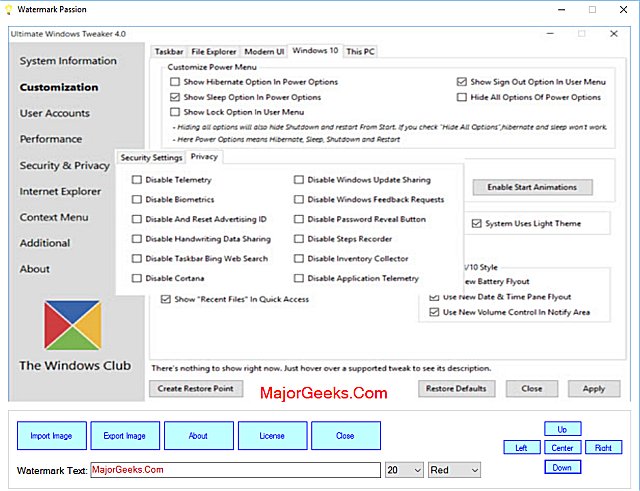Uncheck Show Recent Files In Quick Access
This screenshot has height=491, width=640.
[166, 299]
